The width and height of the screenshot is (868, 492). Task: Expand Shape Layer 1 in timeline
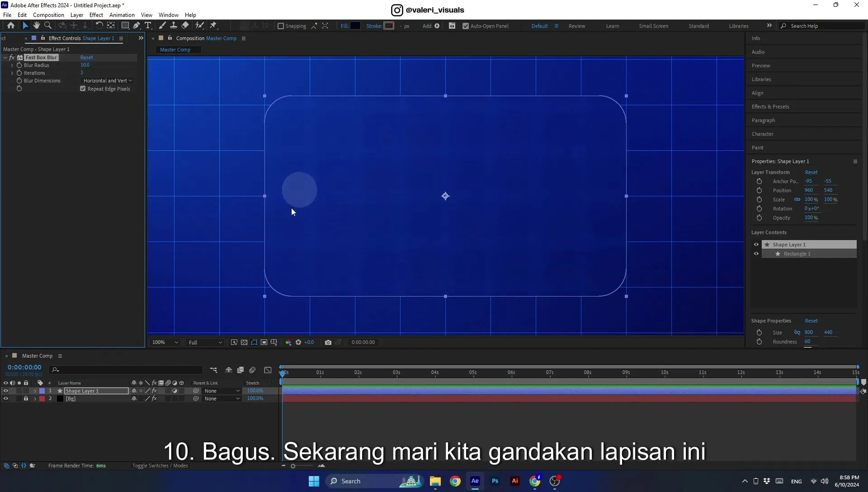[35, 391]
